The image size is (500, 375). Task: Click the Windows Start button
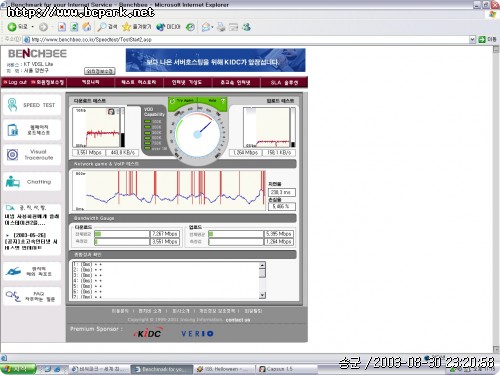18,369
